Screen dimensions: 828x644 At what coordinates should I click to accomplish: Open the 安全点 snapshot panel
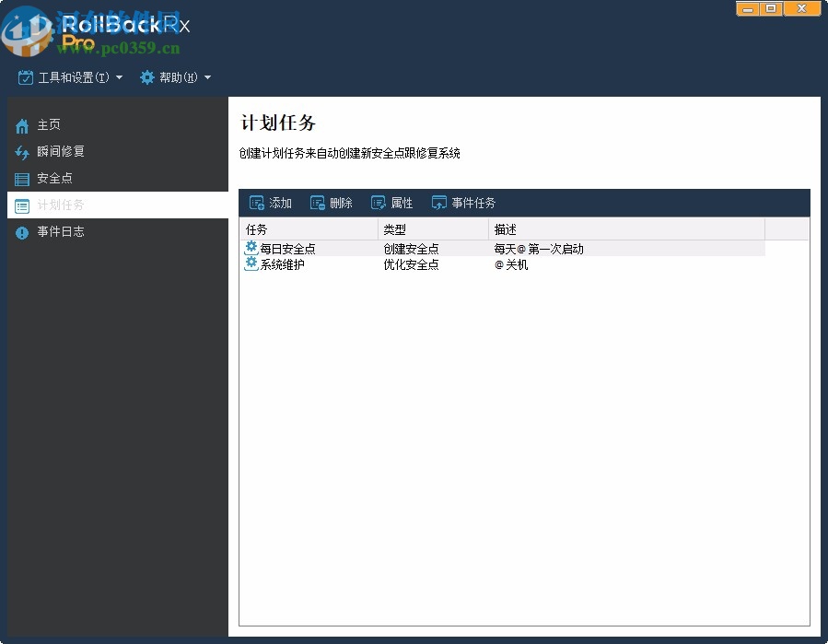[x=22, y=178]
